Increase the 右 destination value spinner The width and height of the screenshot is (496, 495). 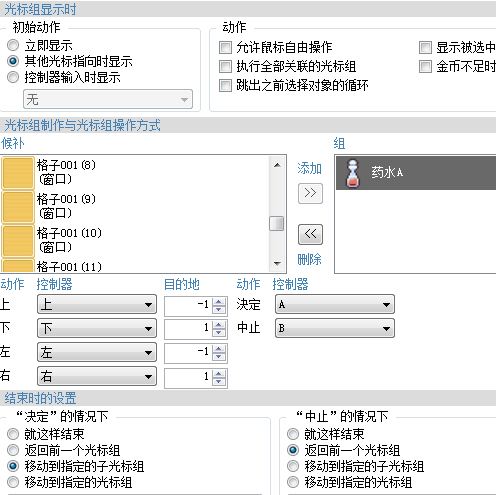click(x=219, y=374)
